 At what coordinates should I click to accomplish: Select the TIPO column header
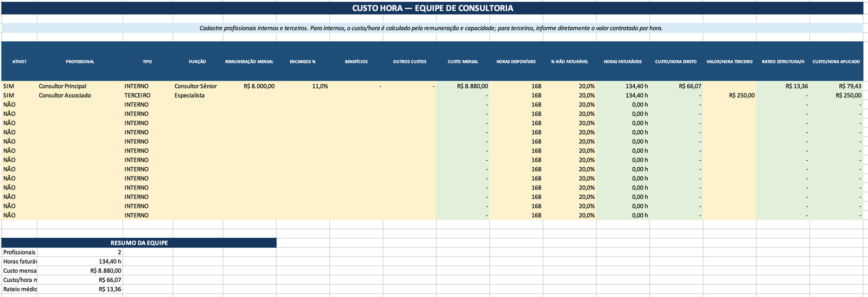tap(148, 62)
